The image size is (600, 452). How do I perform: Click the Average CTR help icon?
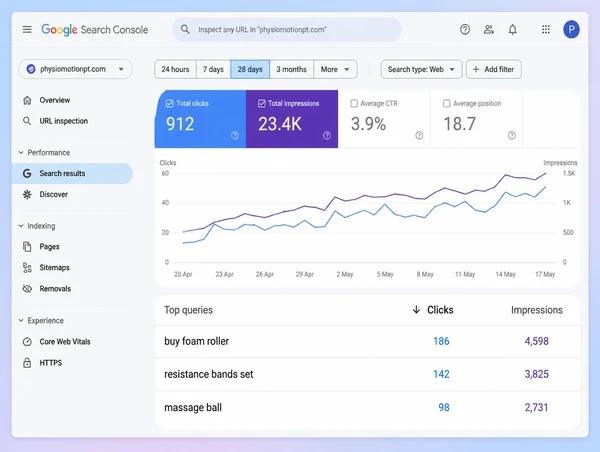point(419,135)
